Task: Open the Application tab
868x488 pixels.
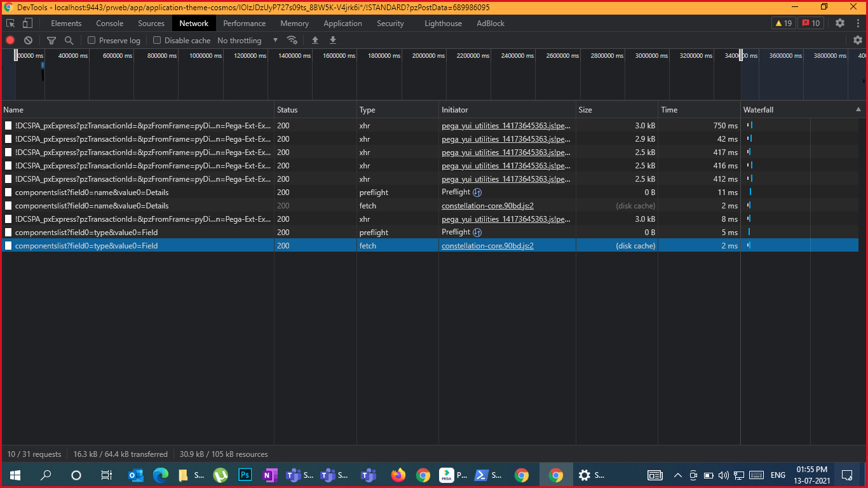Action: click(x=342, y=24)
